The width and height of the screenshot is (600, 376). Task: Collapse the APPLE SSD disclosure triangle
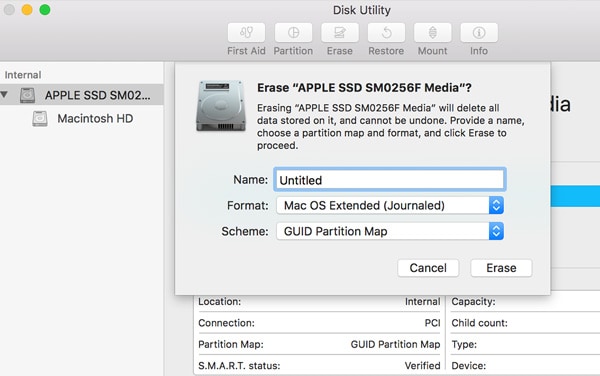point(4,94)
